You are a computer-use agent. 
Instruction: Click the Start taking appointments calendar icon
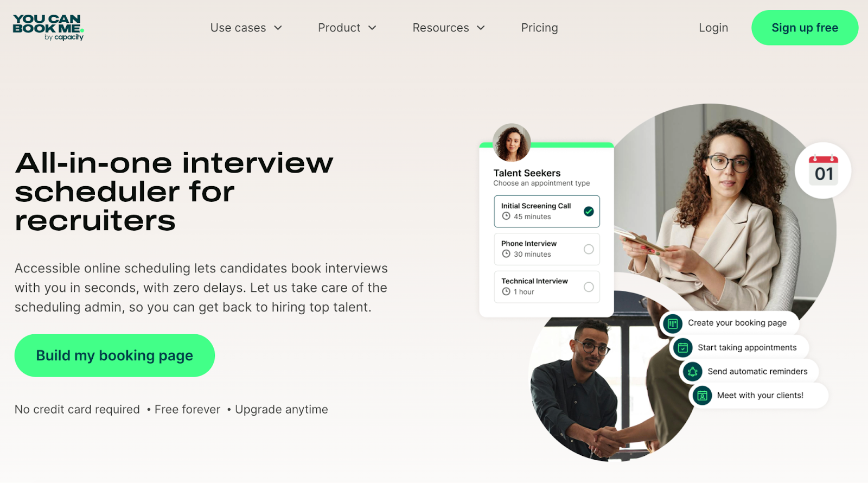click(682, 348)
